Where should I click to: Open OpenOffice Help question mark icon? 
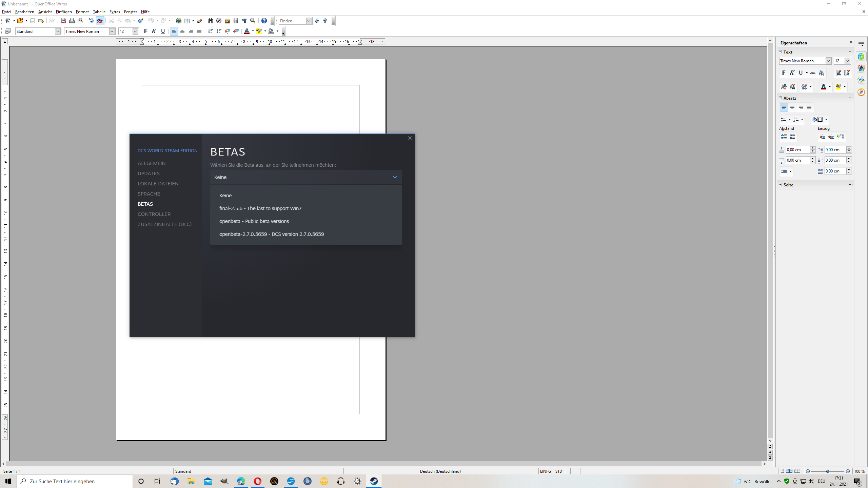click(264, 21)
